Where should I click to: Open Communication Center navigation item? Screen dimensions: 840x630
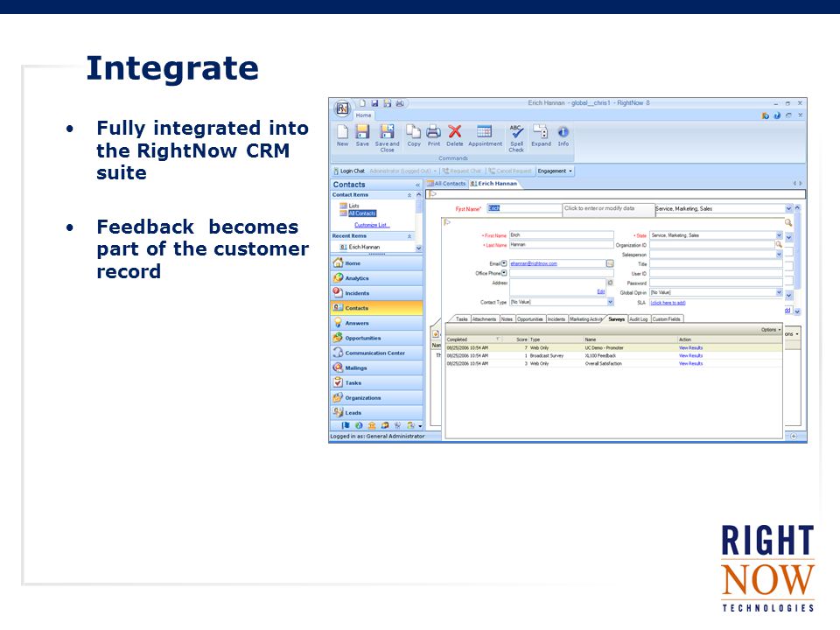tap(376, 353)
